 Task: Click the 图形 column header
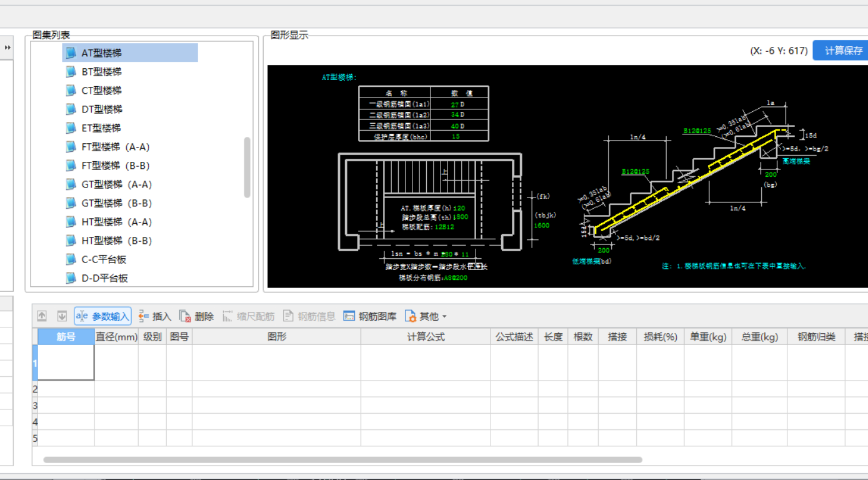(277, 337)
